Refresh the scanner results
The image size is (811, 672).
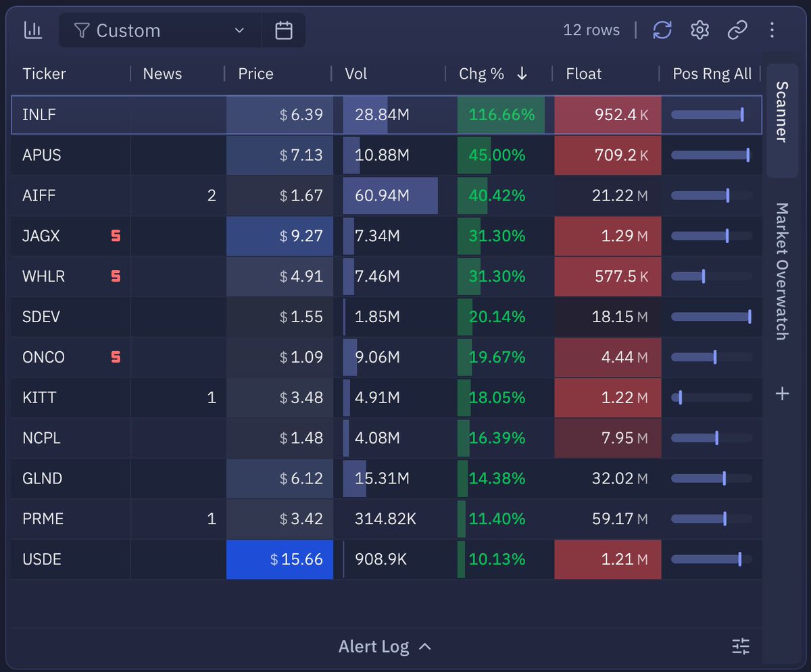(x=662, y=30)
